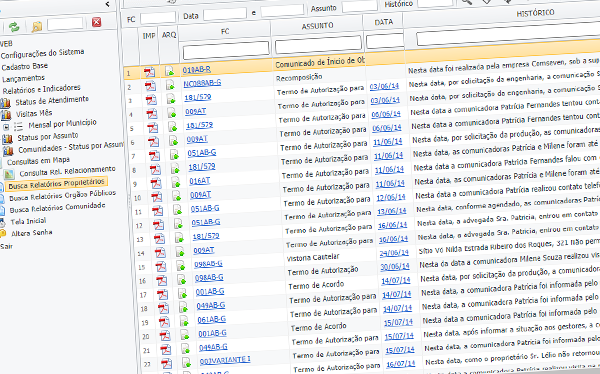Click the Altera Senha key icon
The image size is (600, 374).
[3, 234]
